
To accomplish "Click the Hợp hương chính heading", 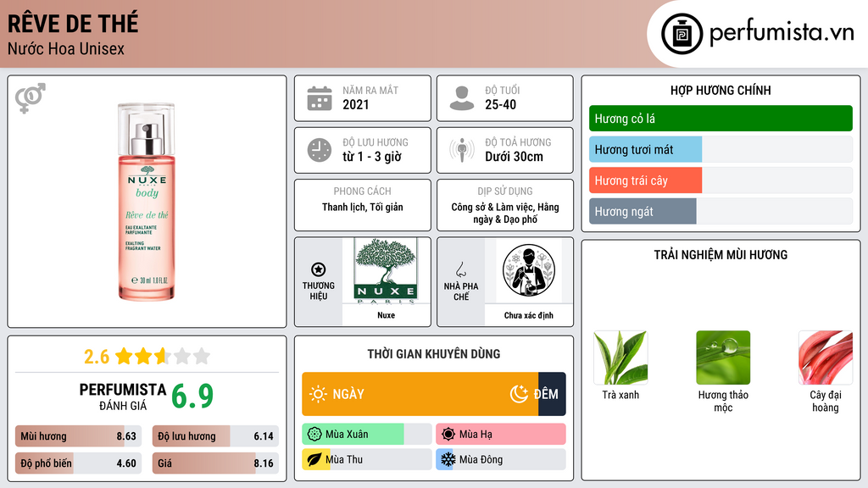I will pyautogui.click(x=721, y=90).
